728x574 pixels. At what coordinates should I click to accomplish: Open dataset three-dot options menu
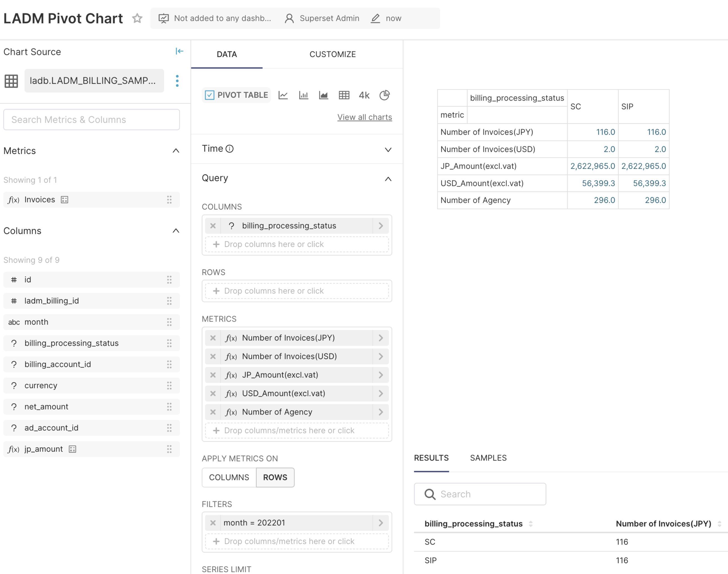[177, 81]
